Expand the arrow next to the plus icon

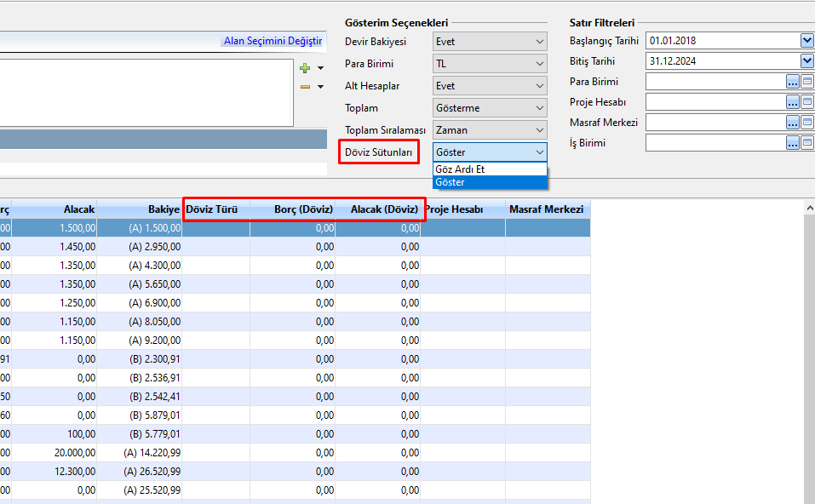tap(321, 68)
